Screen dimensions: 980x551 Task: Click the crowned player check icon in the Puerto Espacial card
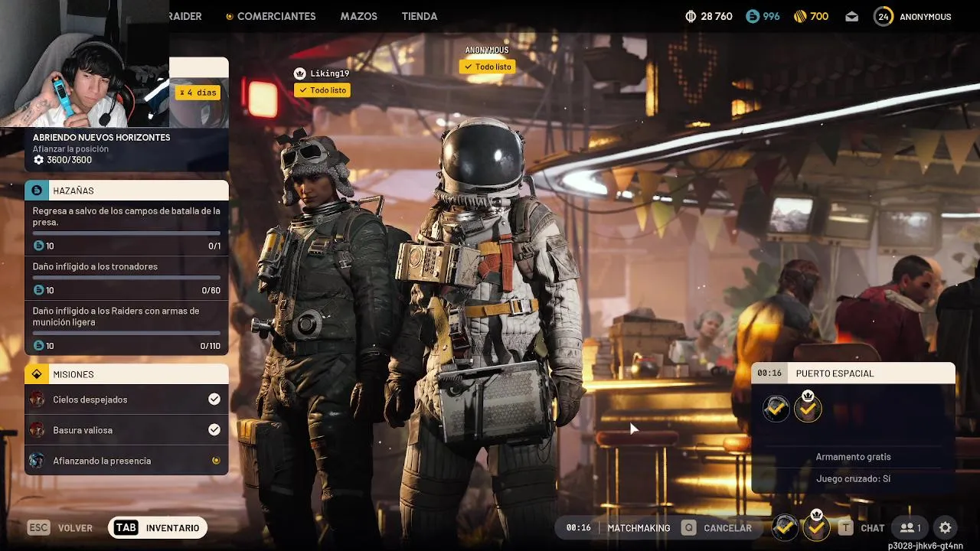coord(808,407)
